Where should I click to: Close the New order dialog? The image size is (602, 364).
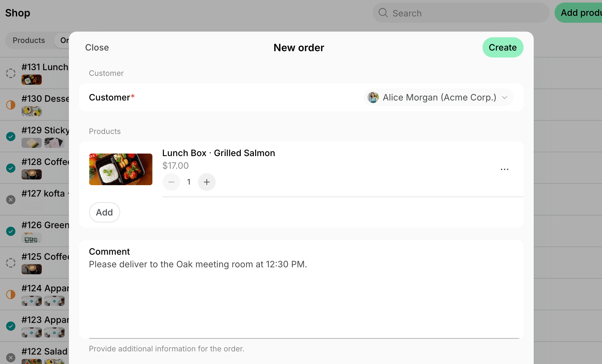pos(97,47)
